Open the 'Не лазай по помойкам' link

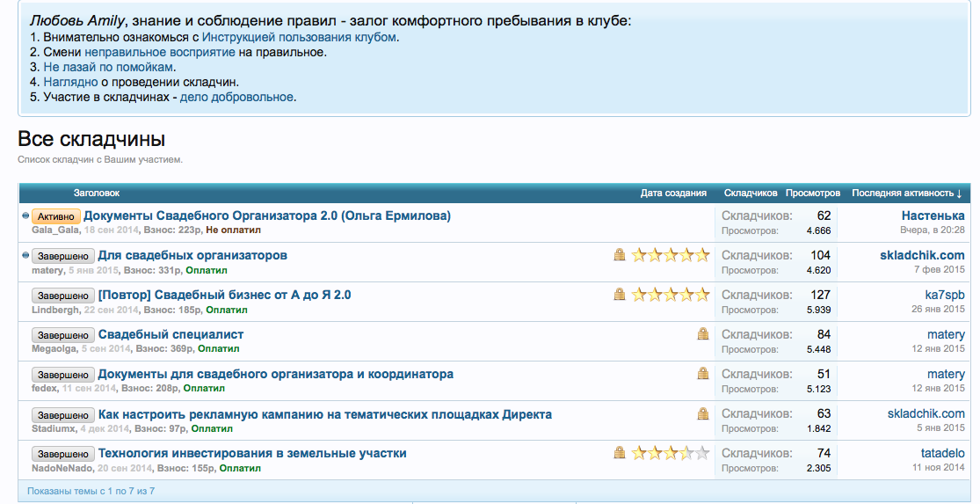point(108,67)
